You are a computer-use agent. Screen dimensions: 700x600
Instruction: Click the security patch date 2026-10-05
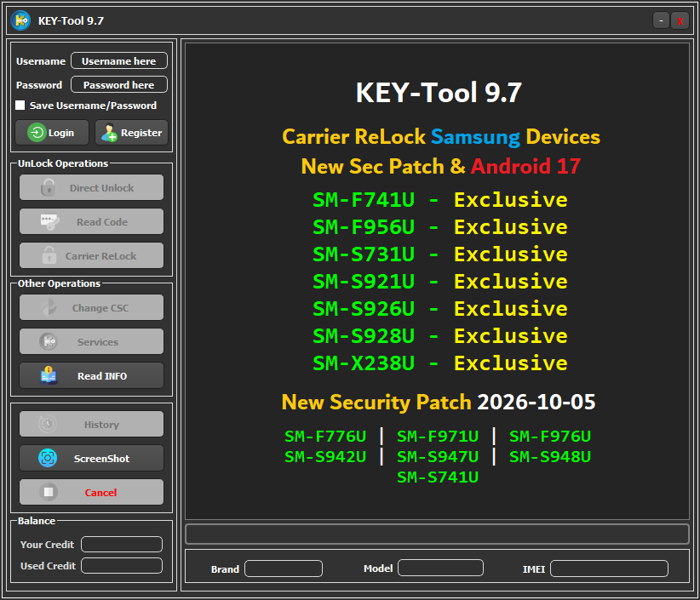click(536, 402)
